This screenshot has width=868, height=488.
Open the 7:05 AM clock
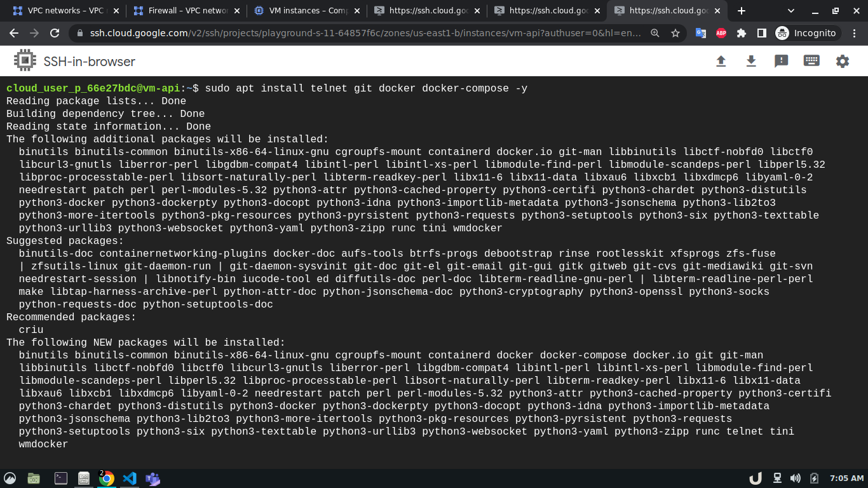846,478
